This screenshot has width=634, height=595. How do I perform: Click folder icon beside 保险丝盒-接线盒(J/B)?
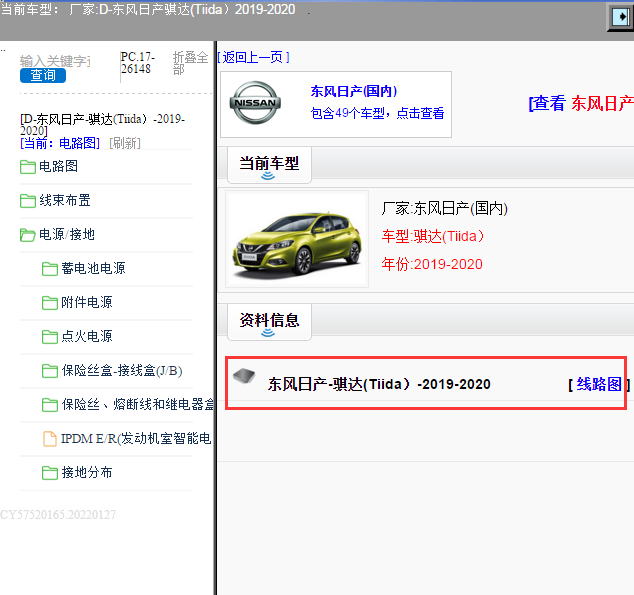(x=50, y=371)
